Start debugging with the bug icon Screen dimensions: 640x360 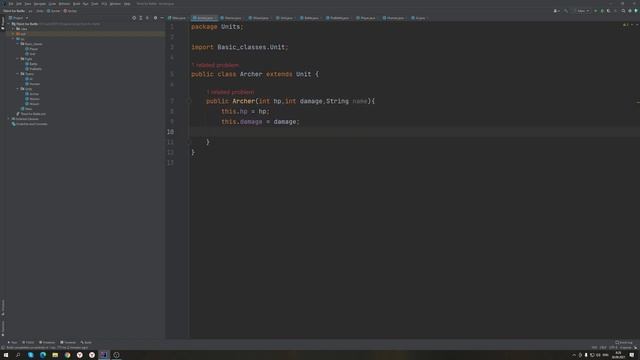(602, 11)
